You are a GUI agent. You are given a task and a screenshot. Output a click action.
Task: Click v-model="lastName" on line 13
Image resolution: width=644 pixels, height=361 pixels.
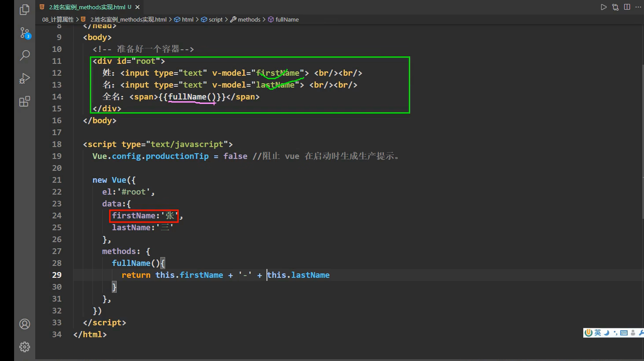click(x=255, y=85)
